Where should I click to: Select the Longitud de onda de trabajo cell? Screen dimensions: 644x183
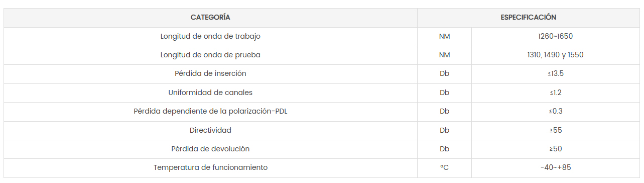(210, 37)
